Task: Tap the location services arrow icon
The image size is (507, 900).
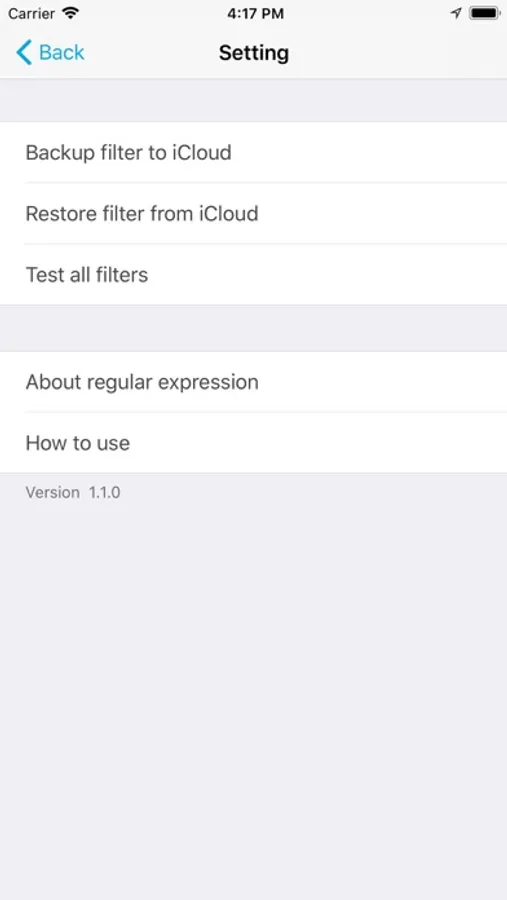Action: [456, 13]
